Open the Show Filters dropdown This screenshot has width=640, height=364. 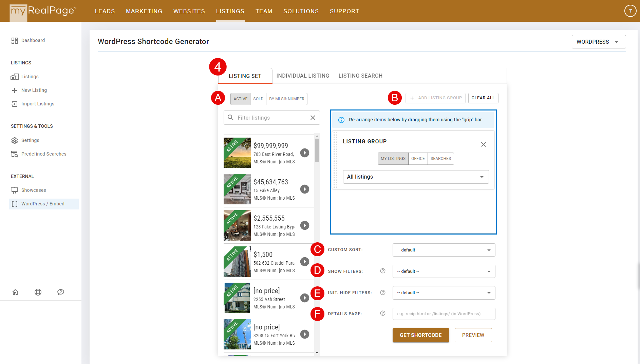444,271
